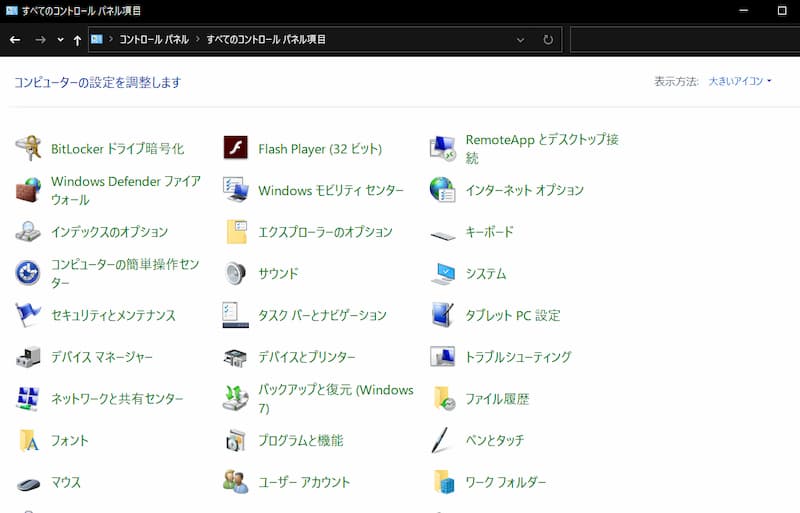Open the ユーザー アカウント link

coord(304,482)
